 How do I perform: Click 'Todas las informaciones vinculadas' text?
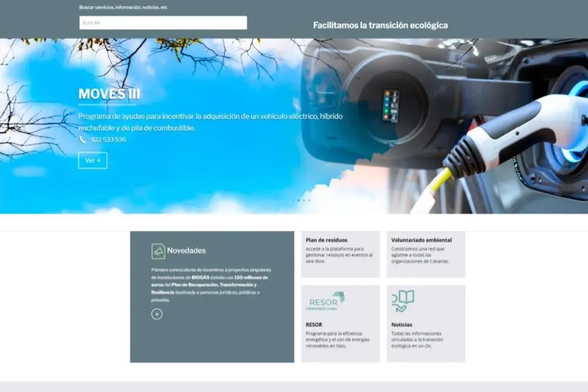[417, 340]
